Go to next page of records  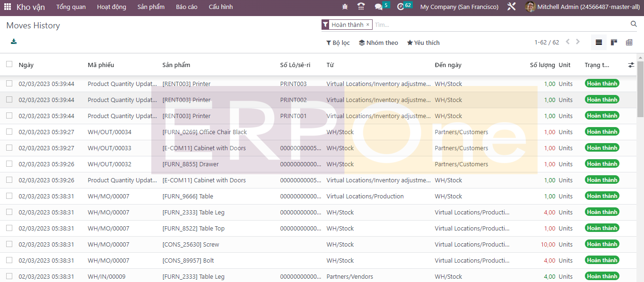click(578, 42)
